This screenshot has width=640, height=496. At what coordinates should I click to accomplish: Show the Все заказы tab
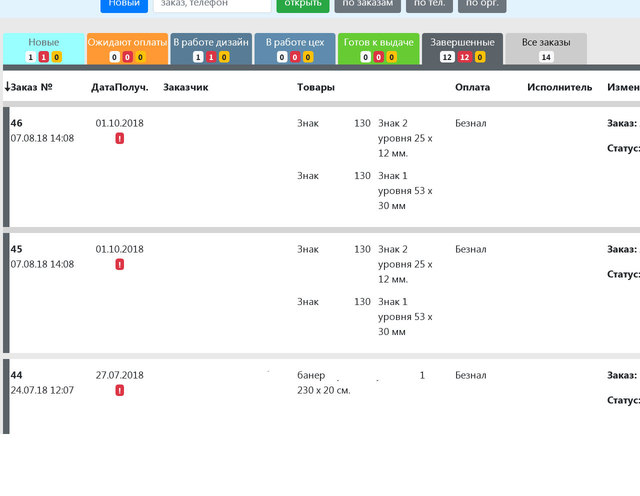(546, 43)
